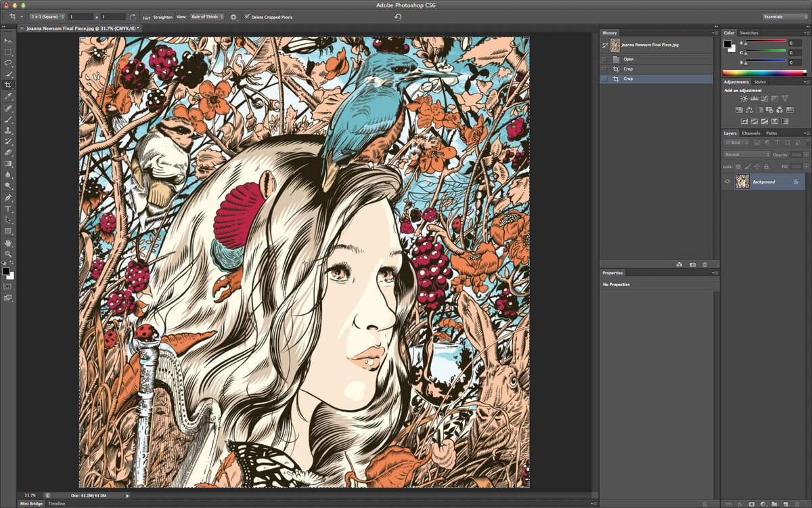Screen dimensions: 812x508
Task: Switch to the Styles tab
Action: [x=761, y=82]
